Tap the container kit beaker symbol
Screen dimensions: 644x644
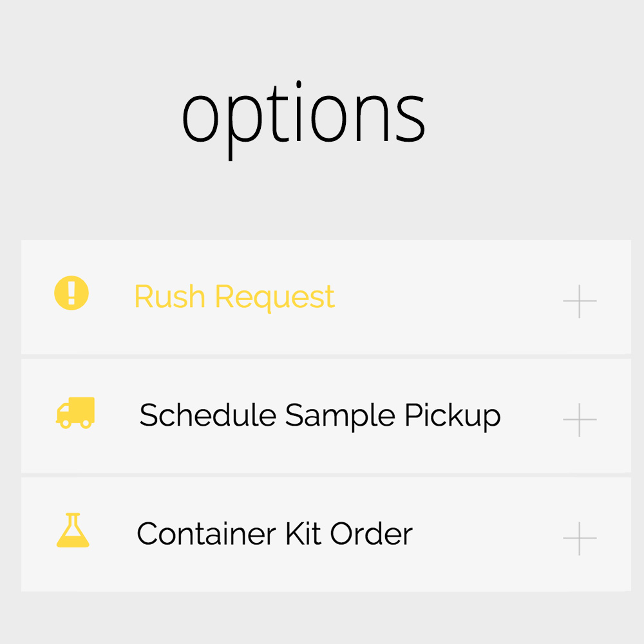pos(73,530)
